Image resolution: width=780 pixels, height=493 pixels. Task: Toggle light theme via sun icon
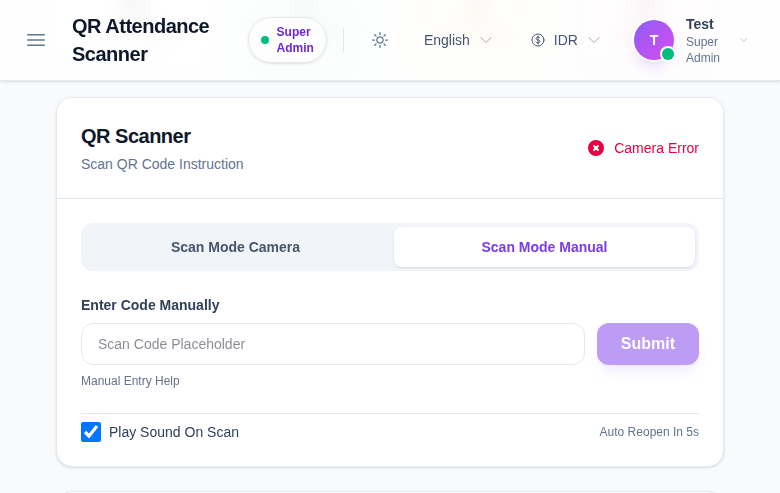point(380,40)
